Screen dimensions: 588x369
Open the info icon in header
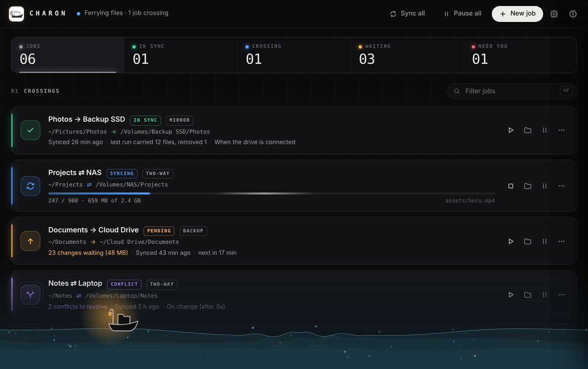(573, 14)
